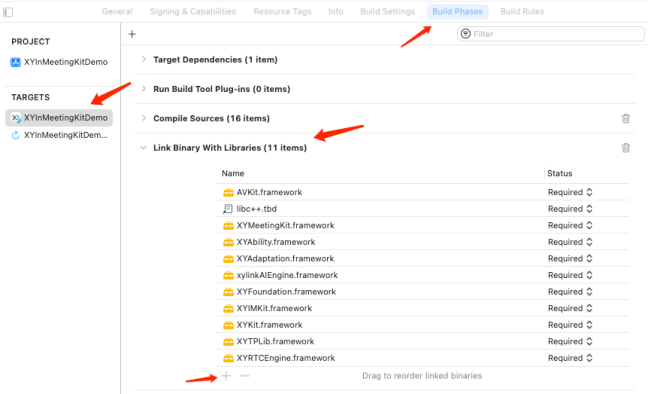Click the XYTPLib.framework toolbox icon
This screenshot has width=648, height=394.
click(x=228, y=341)
